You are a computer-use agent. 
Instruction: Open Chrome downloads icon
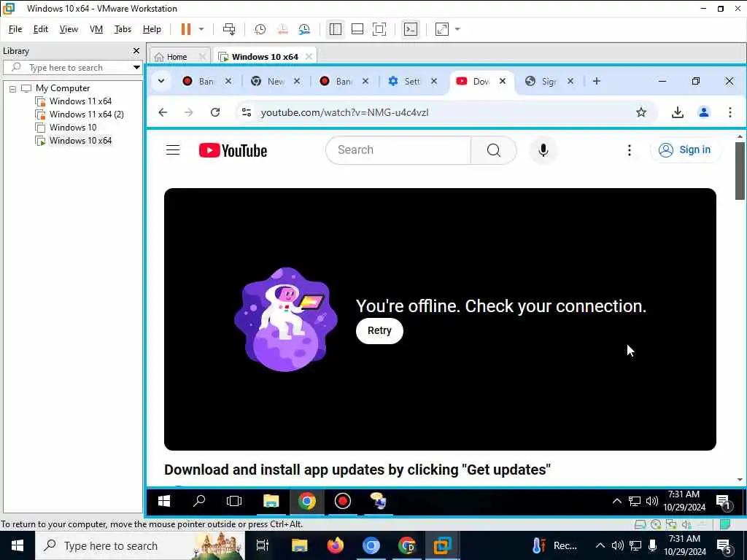click(678, 112)
